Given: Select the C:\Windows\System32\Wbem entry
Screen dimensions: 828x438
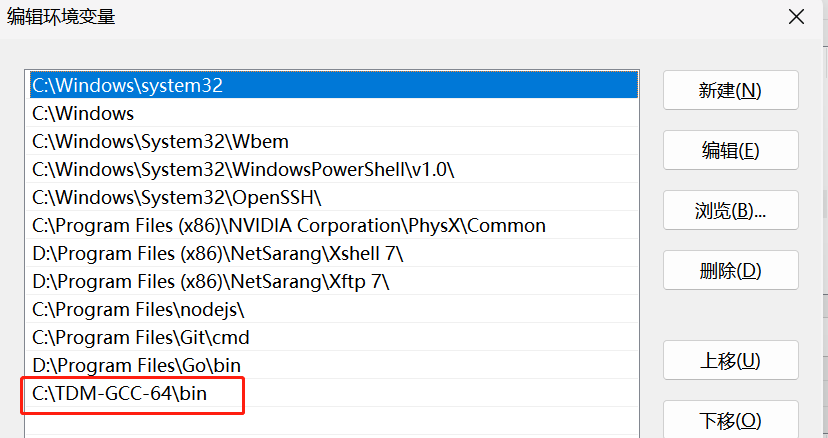Looking at the screenshot, I should coord(334,141).
